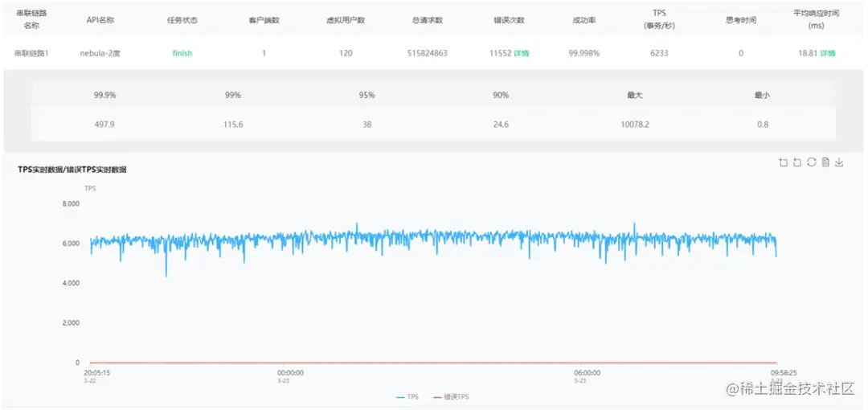Open 详情 link next to 11552 errors
The width and height of the screenshot is (868, 410).
[521, 53]
